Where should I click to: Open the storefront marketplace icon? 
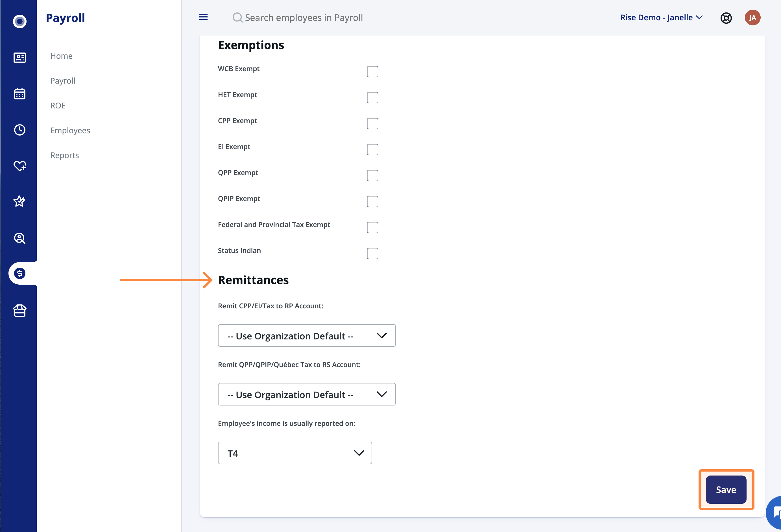pyautogui.click(x=20, y=311)
